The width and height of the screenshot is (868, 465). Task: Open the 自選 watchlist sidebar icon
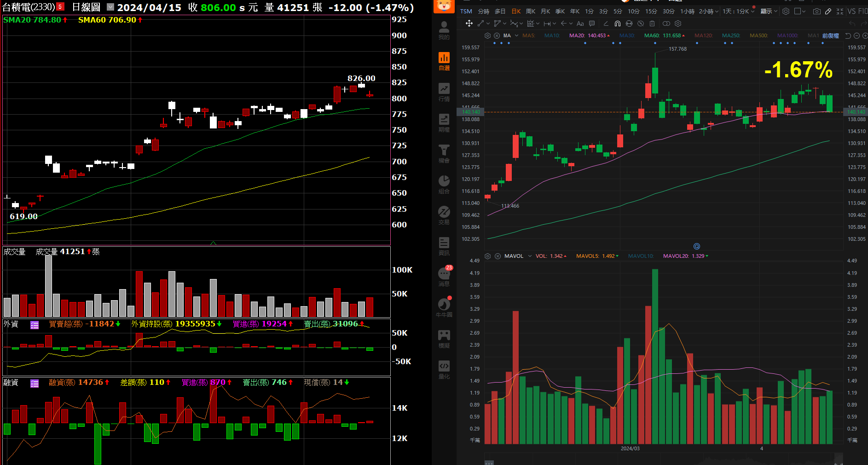[x=444, y=61]
